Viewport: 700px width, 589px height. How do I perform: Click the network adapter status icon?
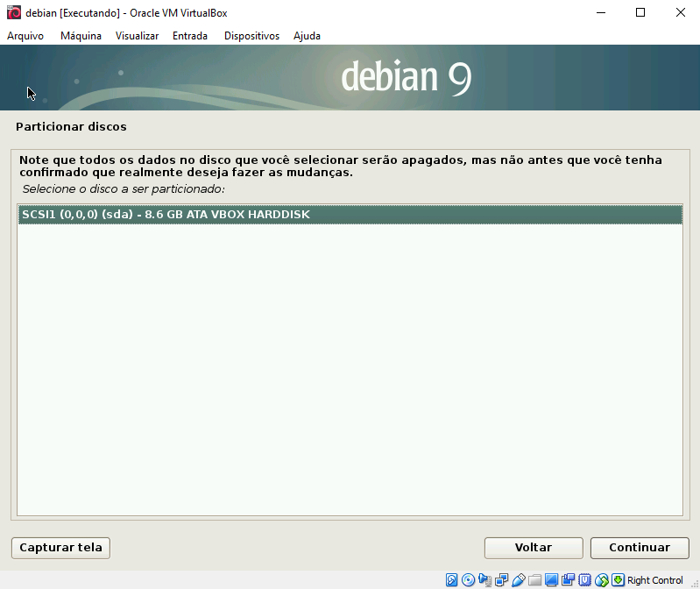(x=501, y=580)
